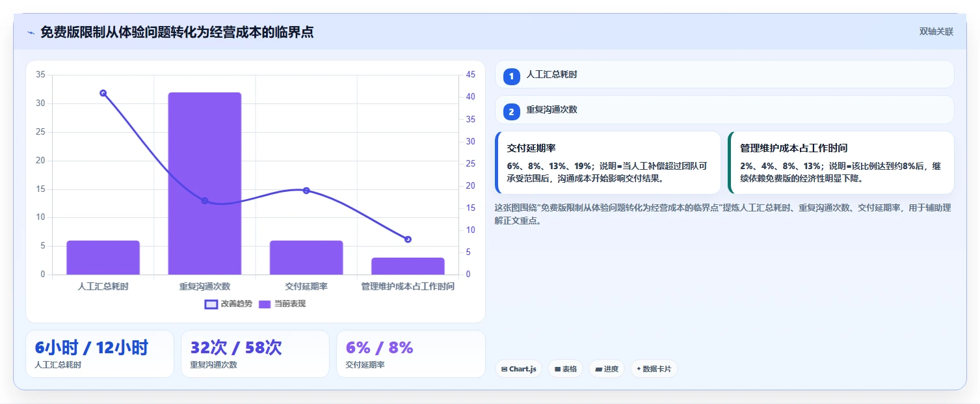
Task: Click the line point above 管理维护成本占工作时间
Action: [408, 239]
